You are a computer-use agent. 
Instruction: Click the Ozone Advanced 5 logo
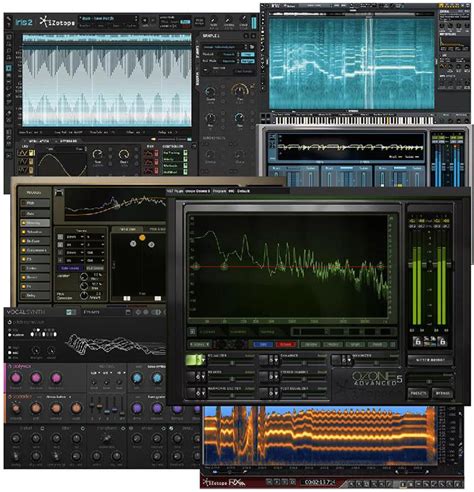coord(377,379)
